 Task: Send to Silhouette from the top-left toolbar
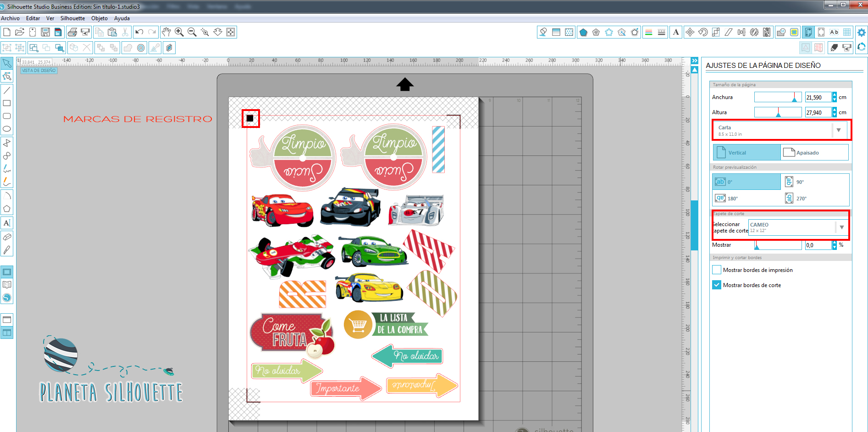(x=85, y=32)
